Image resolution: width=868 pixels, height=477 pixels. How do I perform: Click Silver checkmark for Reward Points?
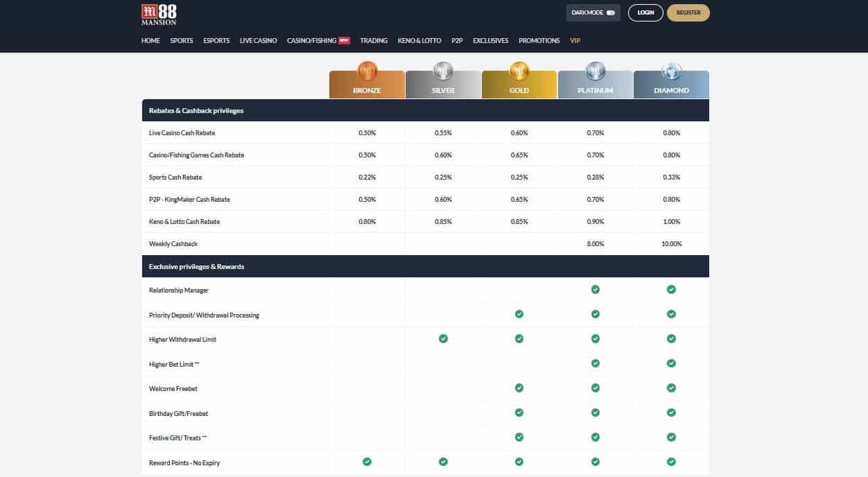pos(443,462)
